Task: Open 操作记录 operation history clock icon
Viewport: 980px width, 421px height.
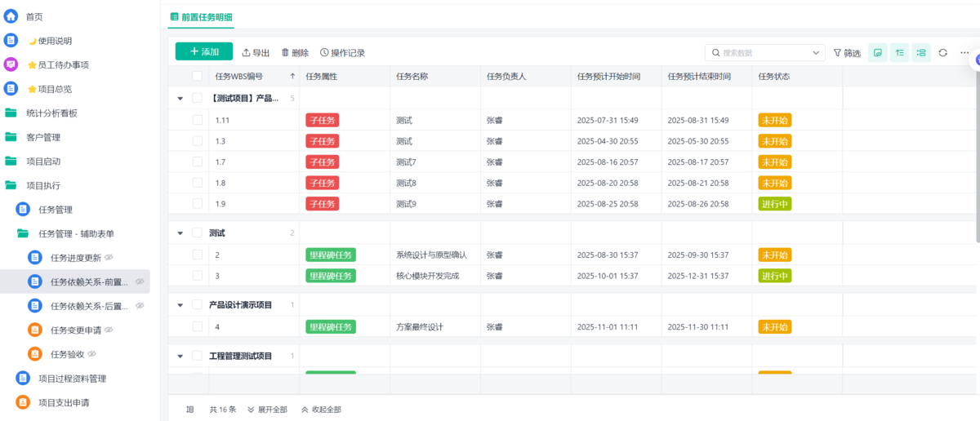Action: click(x=324, y=53)
